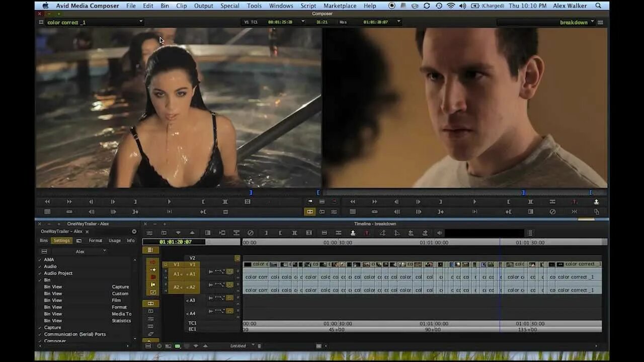Screen dimensions: 644x362
Task: Toggle the A3 track selector
Action: (191, 300)
